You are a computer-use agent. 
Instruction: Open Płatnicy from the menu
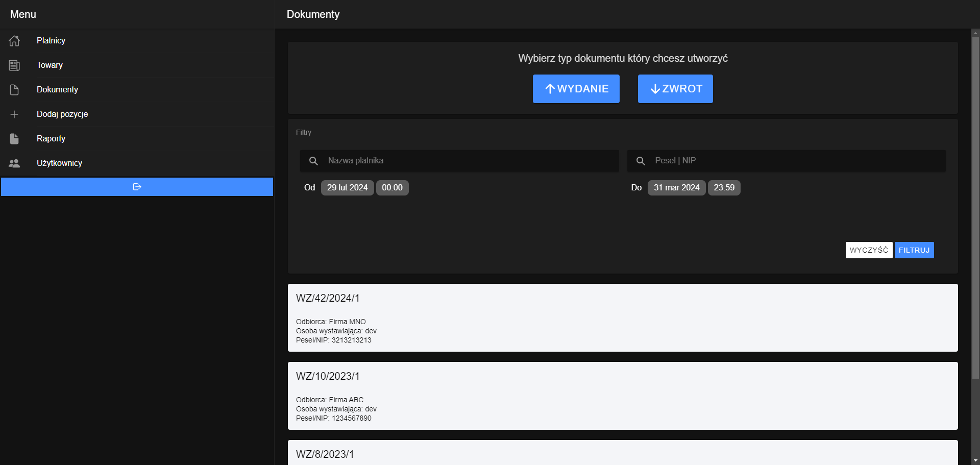point(51,41)
